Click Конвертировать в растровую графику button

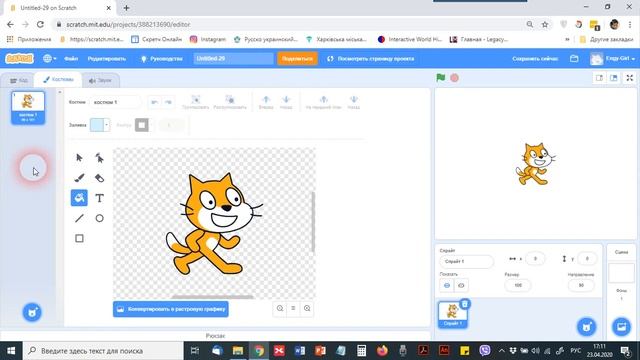pos(171,309)
